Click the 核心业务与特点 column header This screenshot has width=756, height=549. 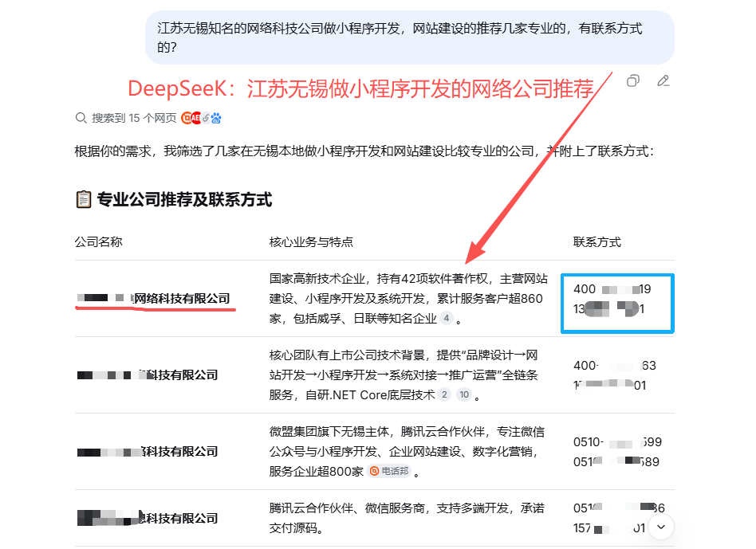311,241
